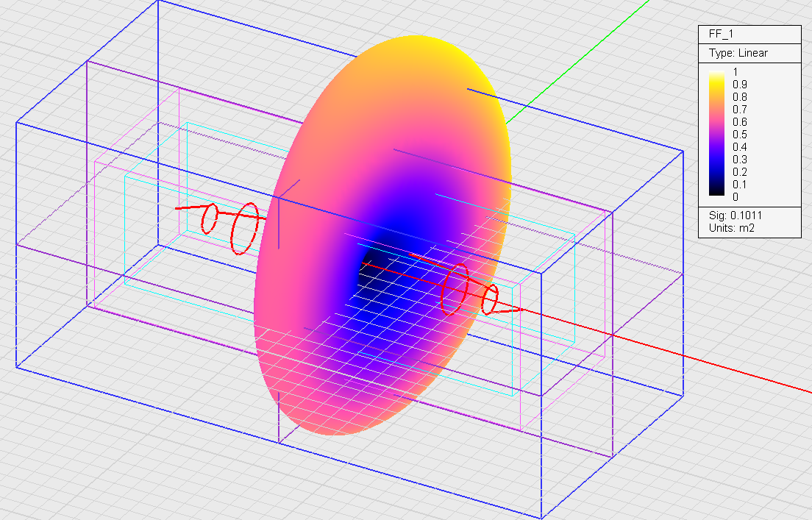Select the small red ring at left
The height and width of the screenshot is (520, 812).
click(209, 218)
